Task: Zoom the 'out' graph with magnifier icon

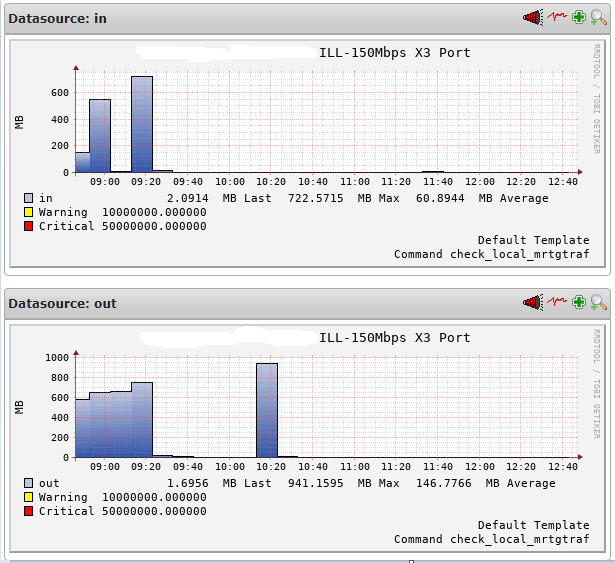Action: coord(598,303)
